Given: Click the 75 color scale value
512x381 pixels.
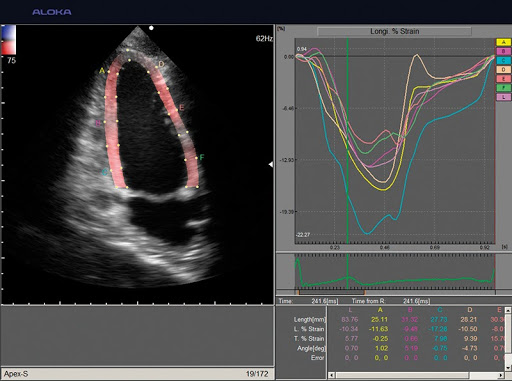Looking at the screenshot, I should (11, 60).
